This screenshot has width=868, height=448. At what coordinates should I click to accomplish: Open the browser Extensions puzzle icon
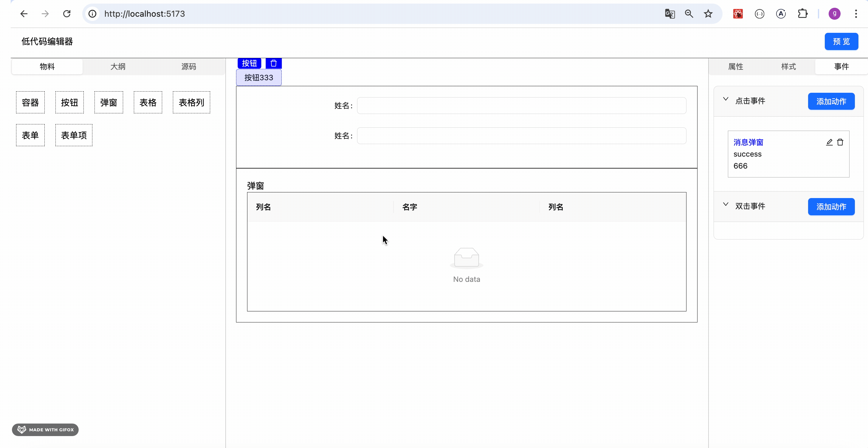802,14
